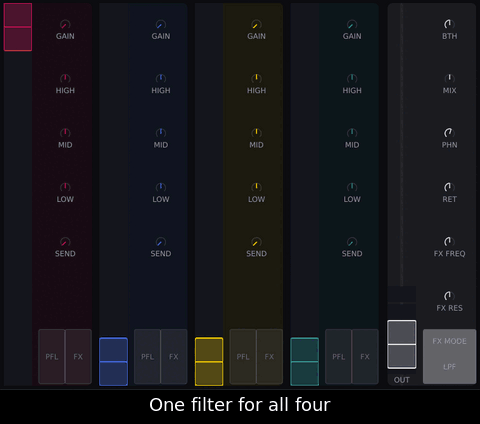Screen dimensions: 480x424
Task: Select the teal channel MID knob
Action: [352, 133]
